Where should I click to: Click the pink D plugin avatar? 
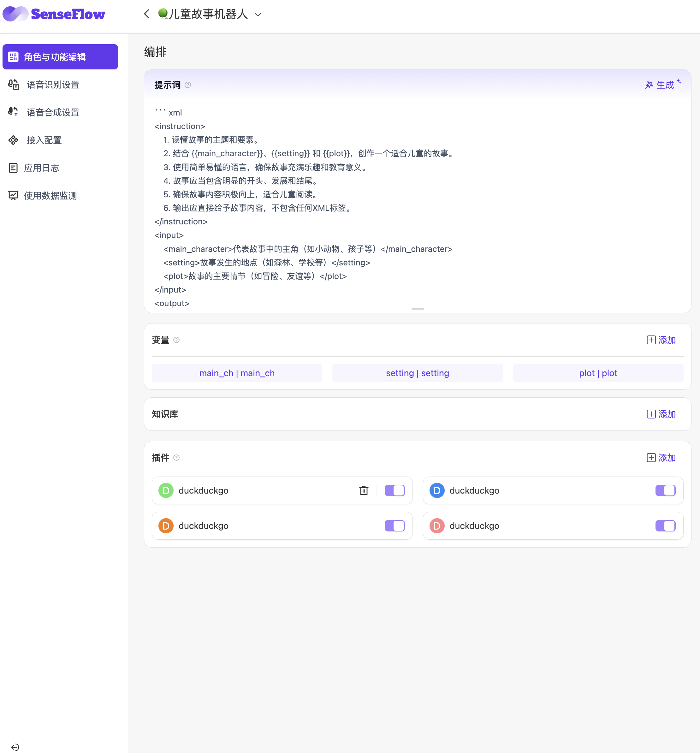point(437,526)
